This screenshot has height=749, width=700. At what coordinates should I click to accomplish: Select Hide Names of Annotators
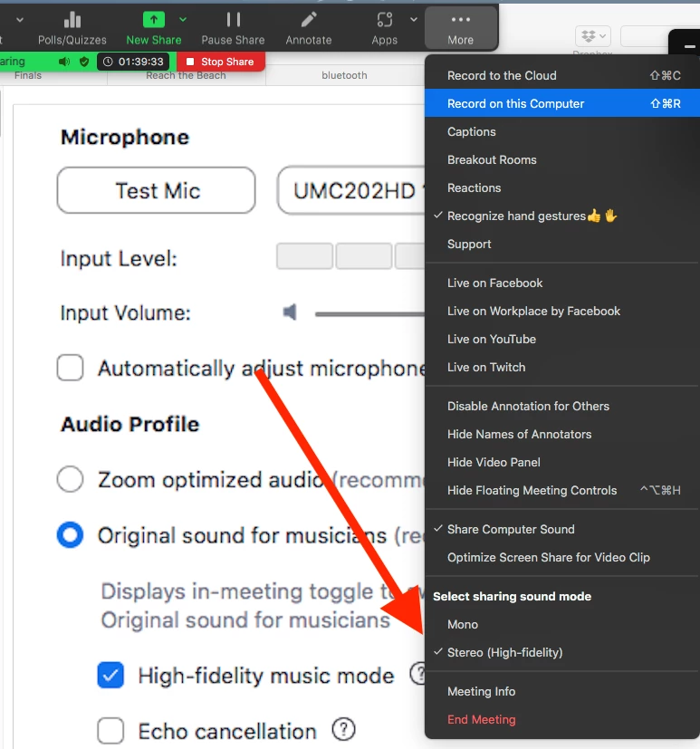pos(562,434)
